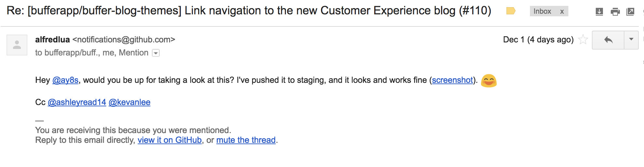Viewport: 644px width, 167px height.
Task: Click alfredlua's profile avatar
Action: 17,45
